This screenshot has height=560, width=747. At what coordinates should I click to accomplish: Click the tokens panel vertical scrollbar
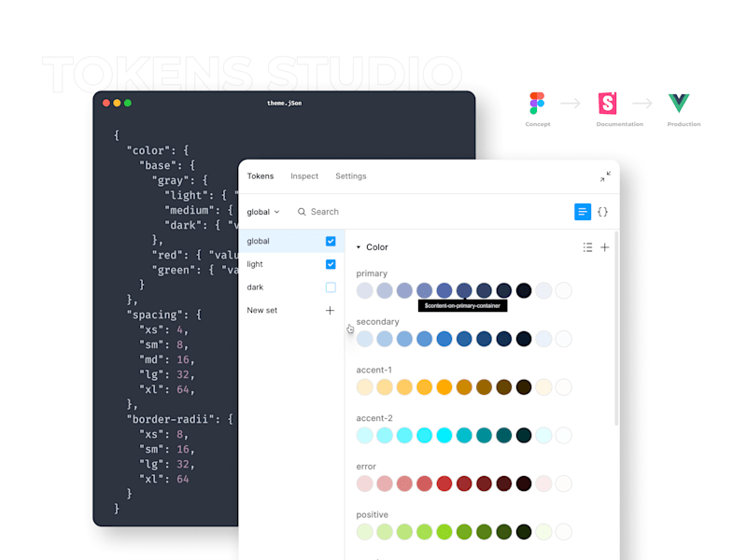click(x=616, y=329)
